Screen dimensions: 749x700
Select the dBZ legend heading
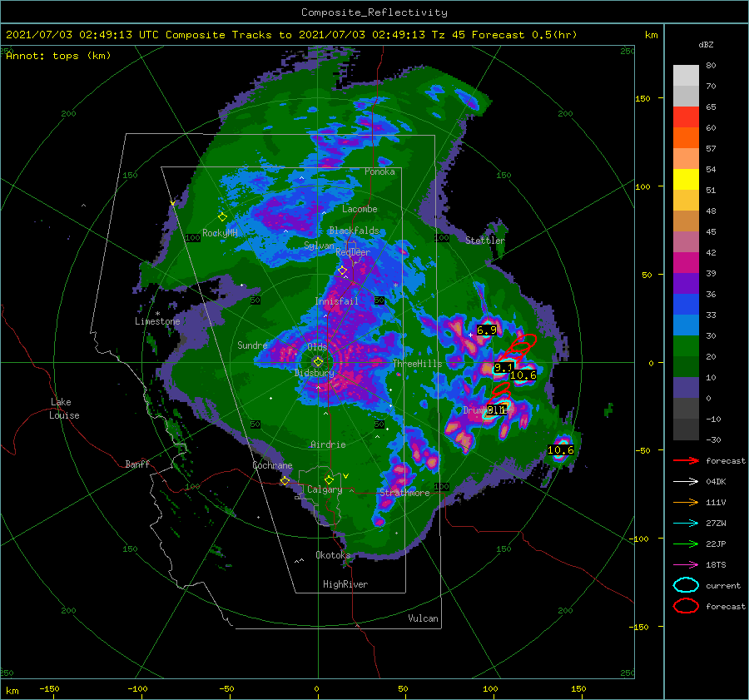[x=706, y=44]
